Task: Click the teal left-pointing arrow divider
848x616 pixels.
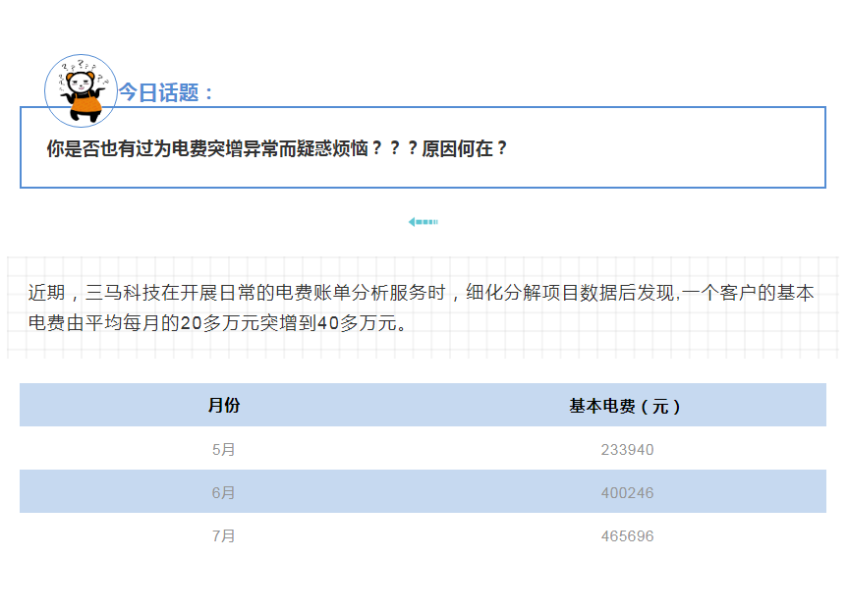Action: (x=423, y=222)
